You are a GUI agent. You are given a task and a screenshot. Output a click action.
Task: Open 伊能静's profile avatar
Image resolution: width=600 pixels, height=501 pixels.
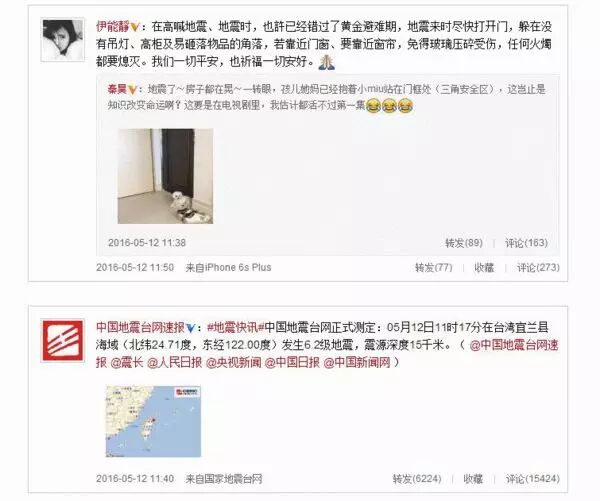tap(63, 40)
